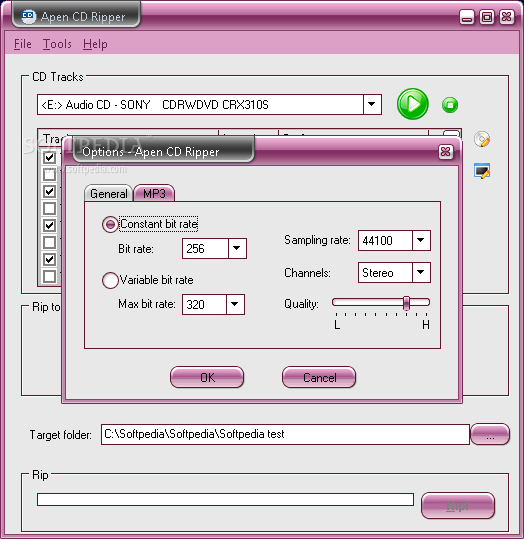Open the Channels Stereo dropdown

pyautogui.click(x=421, y=273)
